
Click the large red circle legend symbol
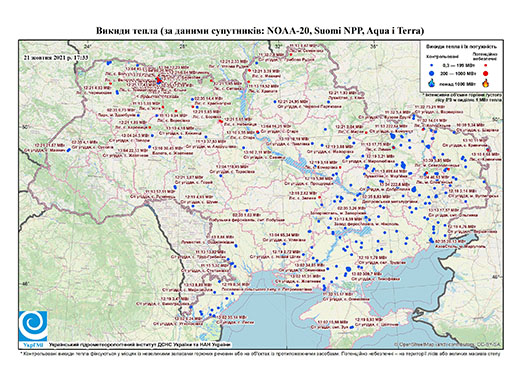(x=485, y=73)
